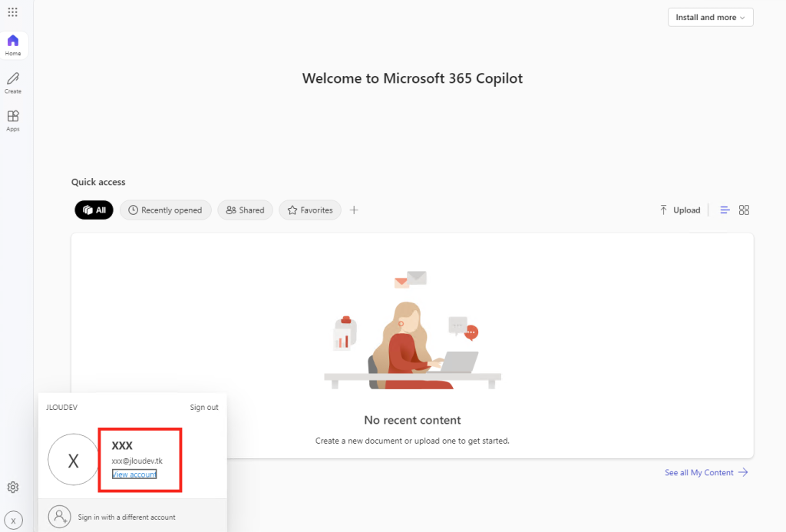The image size is (786, 532).
Task: Open the app launcher grid icon
Action: 12,12
